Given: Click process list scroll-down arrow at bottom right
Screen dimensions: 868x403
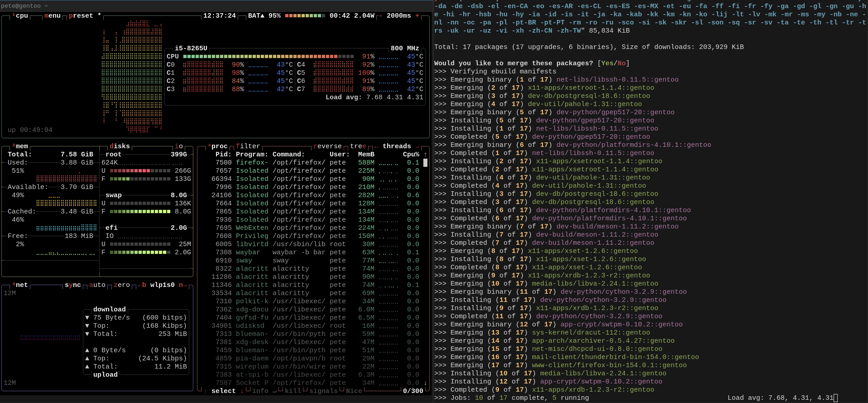Looking at the screenshot, I should click(x=425, y=383).
